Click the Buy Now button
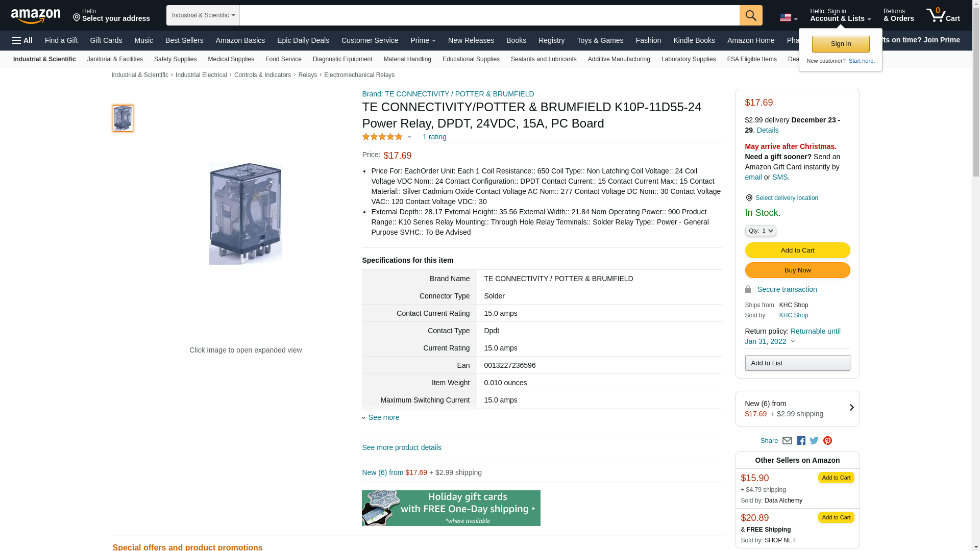980x551 pixels. [x=797, y=270]
